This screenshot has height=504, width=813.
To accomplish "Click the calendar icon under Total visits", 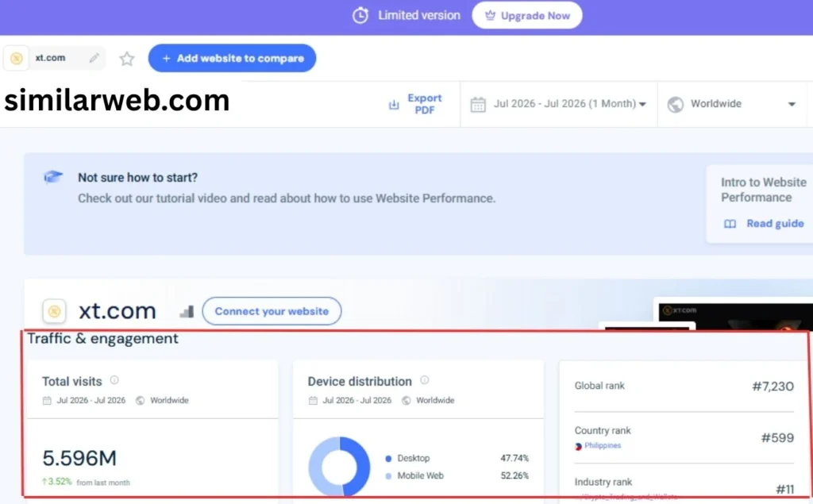I will pyautogui.click(x=47, y=400).
